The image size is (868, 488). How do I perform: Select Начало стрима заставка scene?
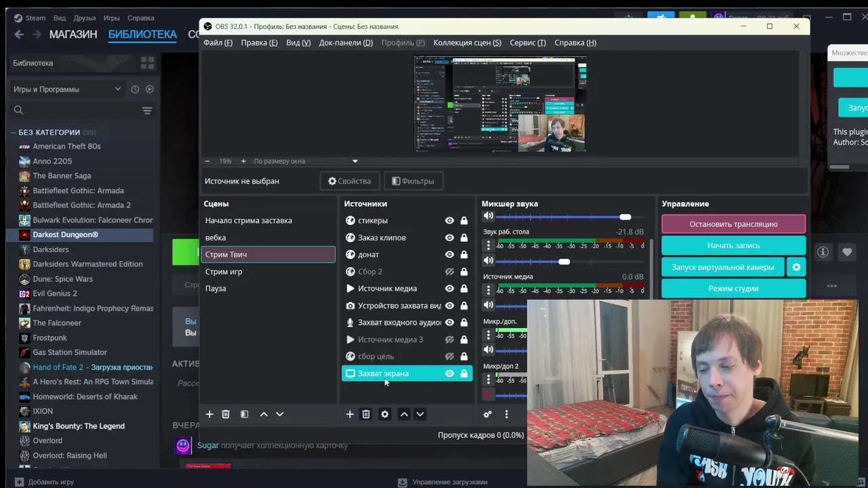pyautogui.click(x=269, y=220)
